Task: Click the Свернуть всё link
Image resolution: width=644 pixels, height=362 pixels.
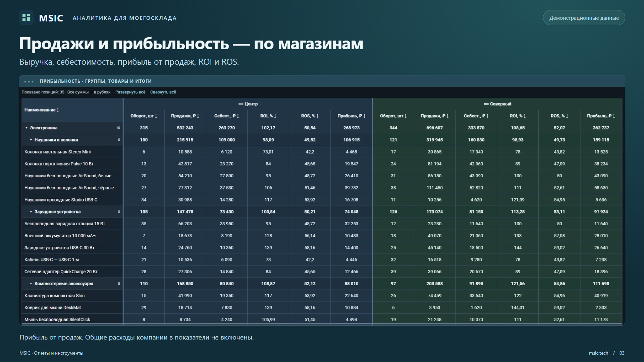Action: tap(163, 92)
